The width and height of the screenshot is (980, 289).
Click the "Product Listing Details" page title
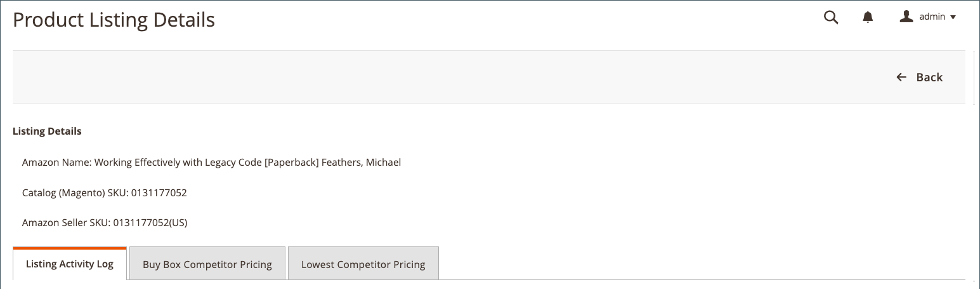pos(114,20)
